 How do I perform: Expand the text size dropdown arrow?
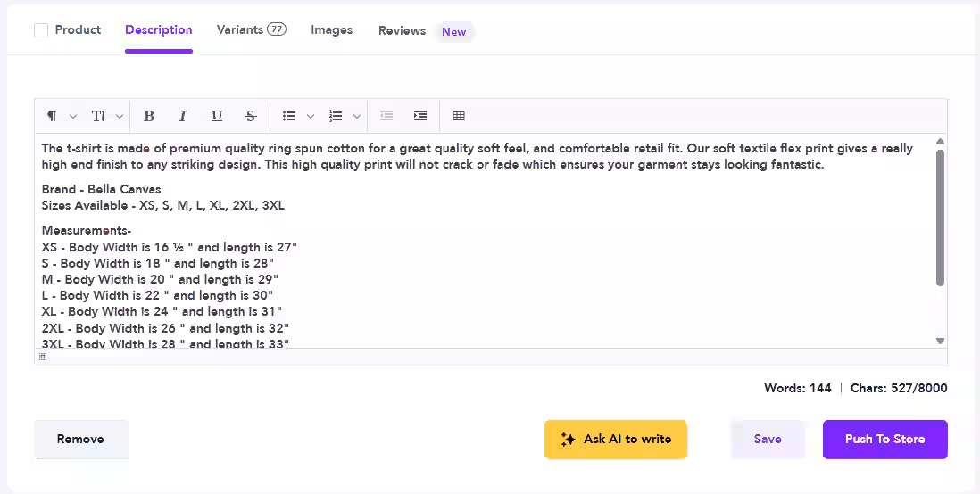(120, 116)
